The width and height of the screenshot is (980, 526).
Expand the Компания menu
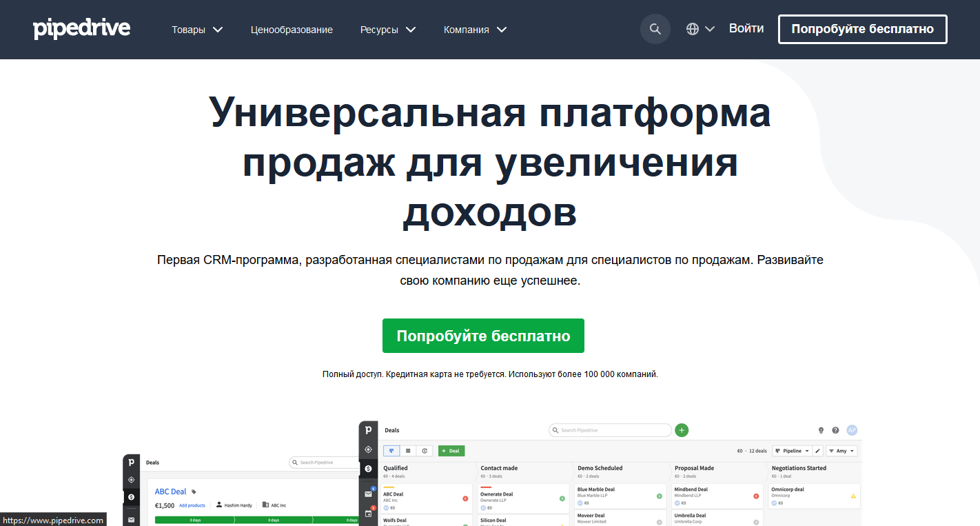475,30
